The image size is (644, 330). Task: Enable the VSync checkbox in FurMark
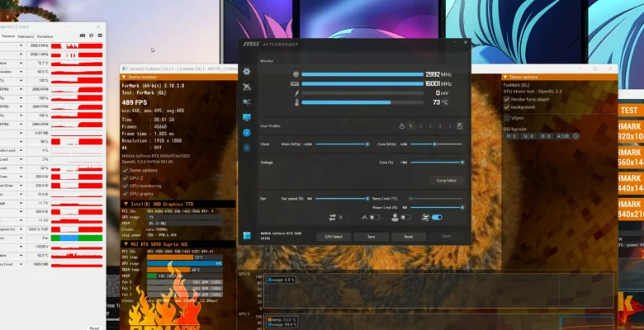point(506,118)
